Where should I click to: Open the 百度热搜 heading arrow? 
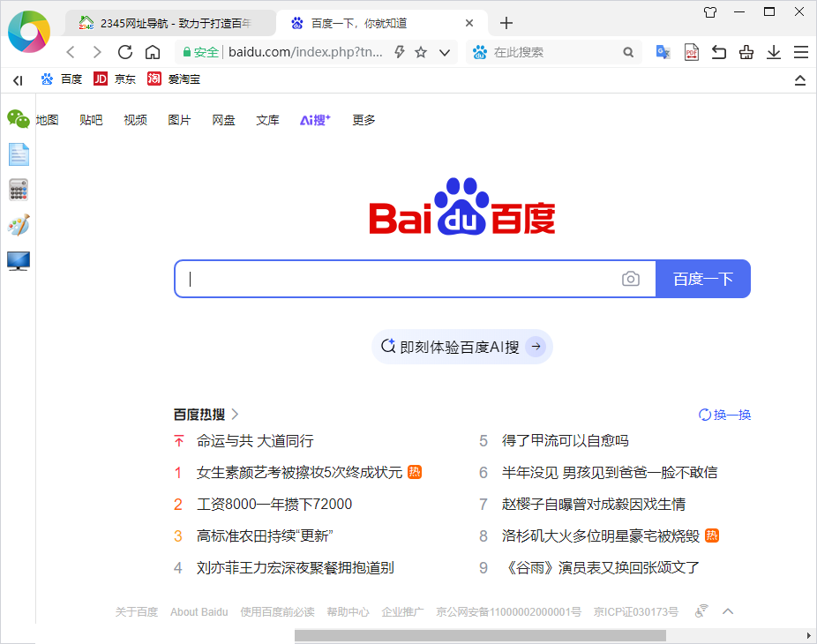tap(235, 415)
